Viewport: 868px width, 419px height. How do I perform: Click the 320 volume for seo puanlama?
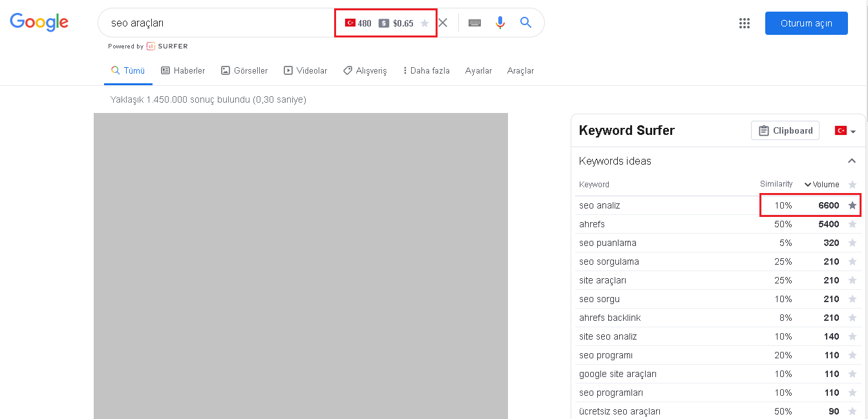pos(831,243)
